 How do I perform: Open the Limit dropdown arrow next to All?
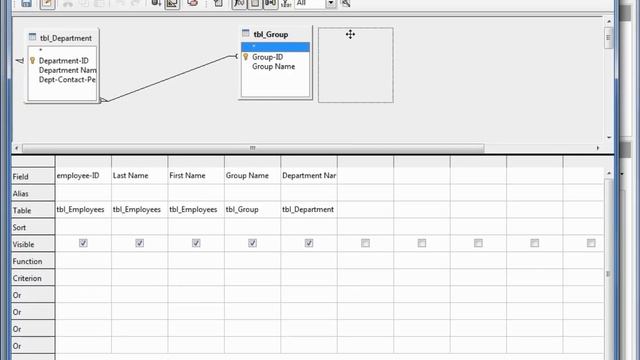click(331, 3)
